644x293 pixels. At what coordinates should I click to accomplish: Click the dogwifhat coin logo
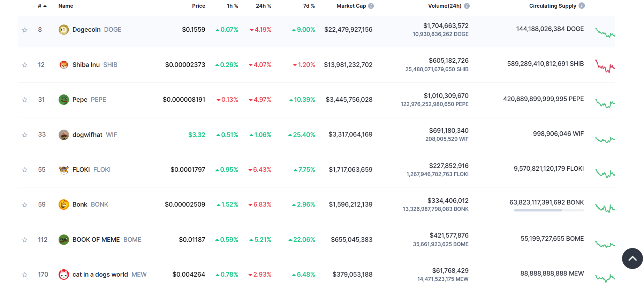pos(64,135)
